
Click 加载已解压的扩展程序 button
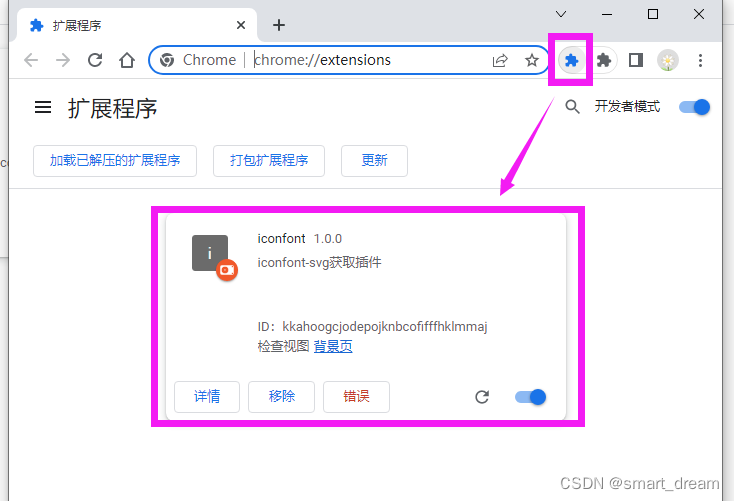[x=115, y=161]
